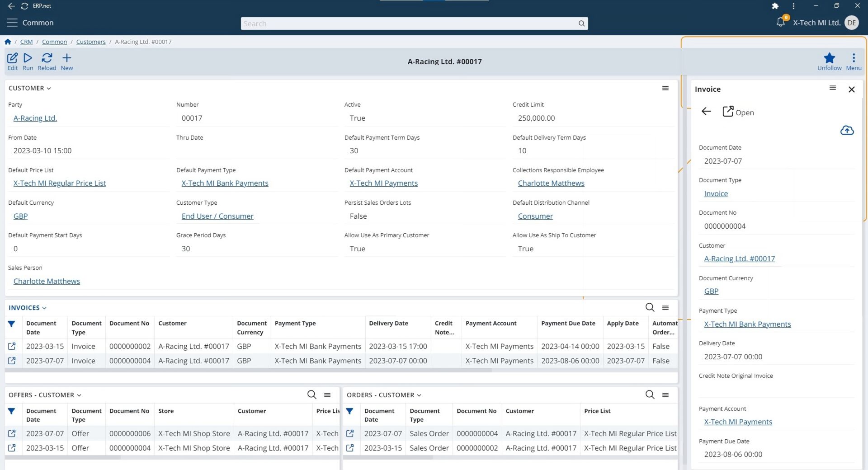Screen dimensions: 868x470
Task: Navigate to Customers via the breadcrumb
Action: pos(90,42)
